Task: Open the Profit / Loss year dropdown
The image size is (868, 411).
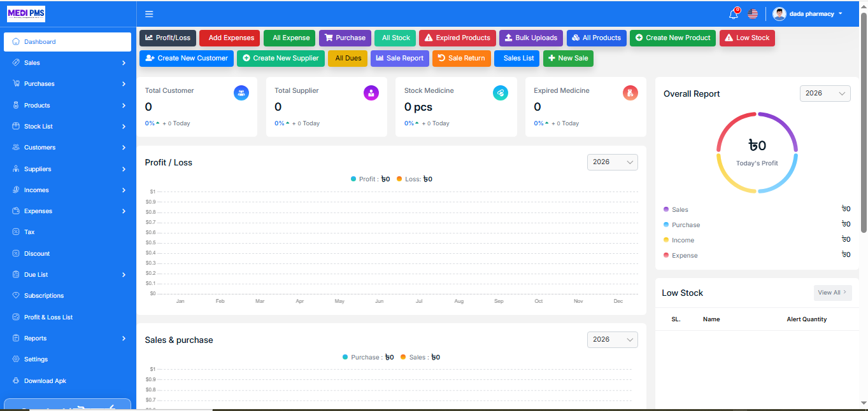Action: coord(612,162)
